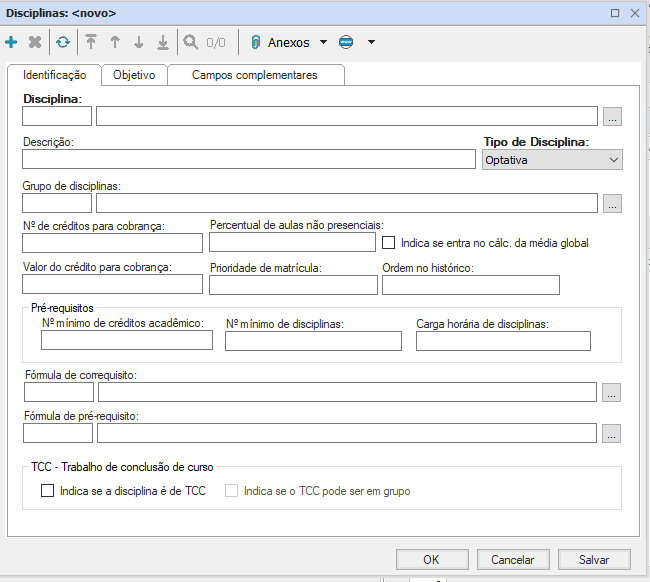Click the OK button
The width and height of the screenshot is (650, 582).
[431, 560]
